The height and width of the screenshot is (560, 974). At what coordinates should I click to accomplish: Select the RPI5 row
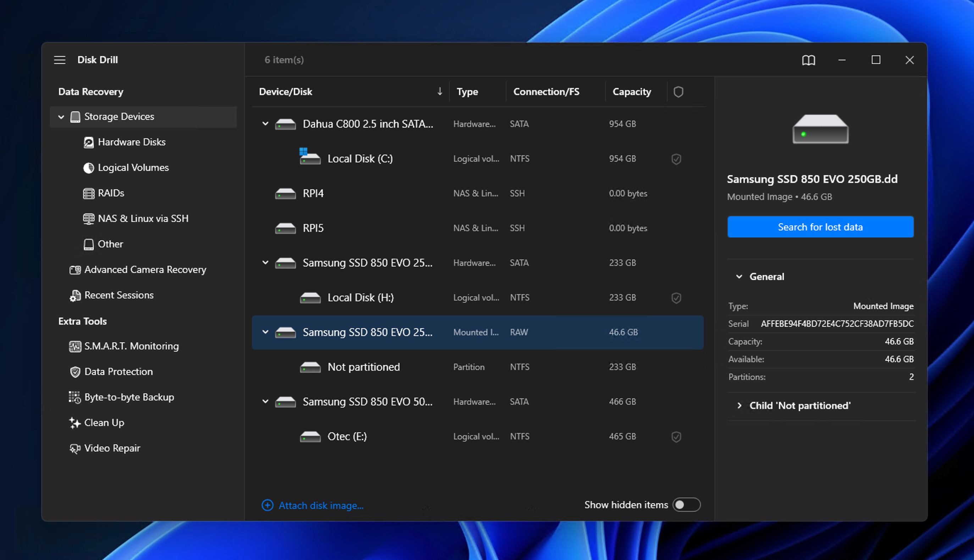point(477,228)
